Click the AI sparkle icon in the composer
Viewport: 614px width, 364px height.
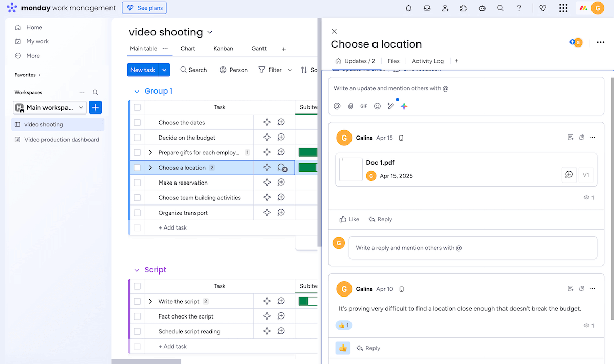tap(404, 106)
